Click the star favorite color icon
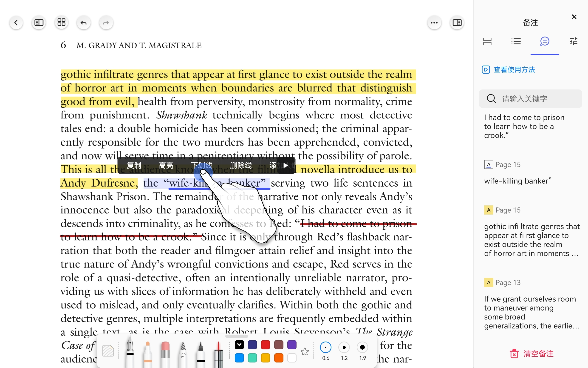588x368 pixels. [x=305, y=351]
